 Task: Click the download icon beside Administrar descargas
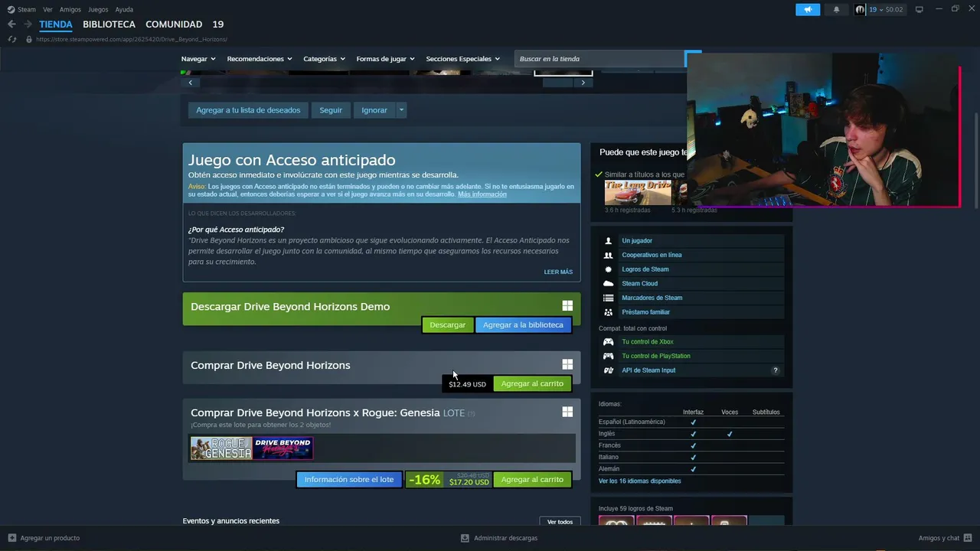[465, 538]
